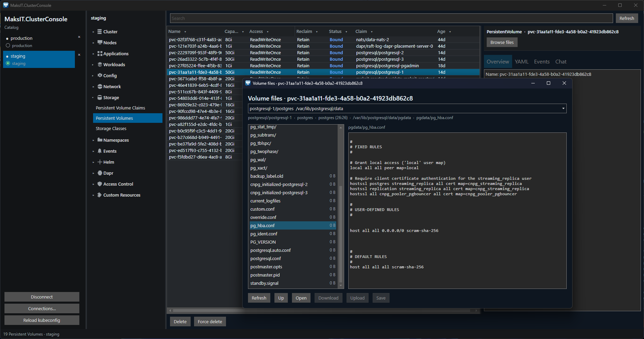Image resolution: width=644 pixels, height=339 pixels.
Task: Select pg_ident.conf in file list
Action: tap(293, 234)
